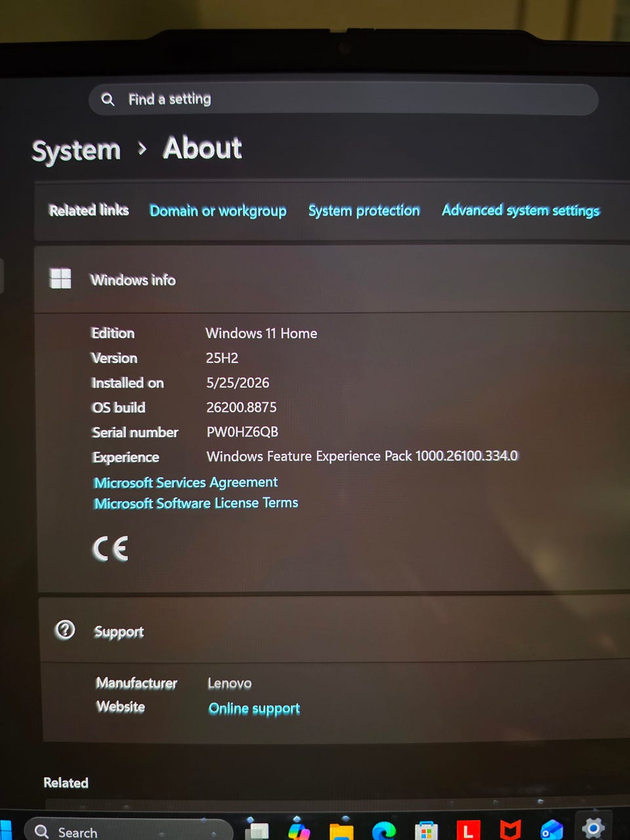
Task: Click the Windows logo icon beside Windows info
Action: pos(60,278)
